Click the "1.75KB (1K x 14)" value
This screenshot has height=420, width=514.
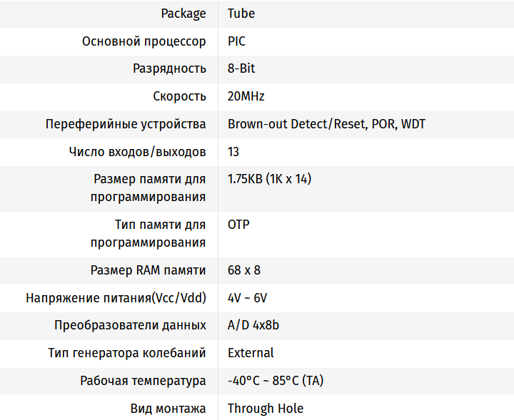(269, 179)
